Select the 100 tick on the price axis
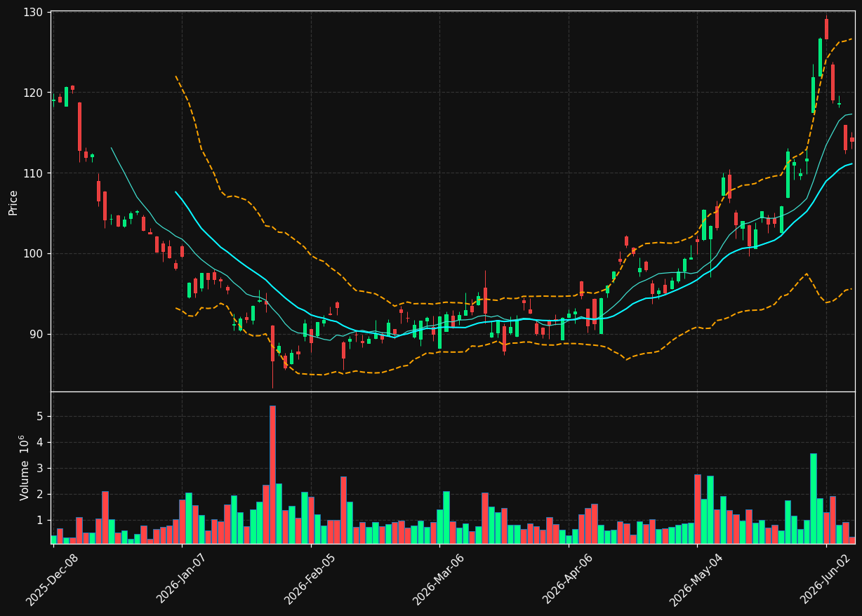The image size is (862, 616). click(32, 254)
